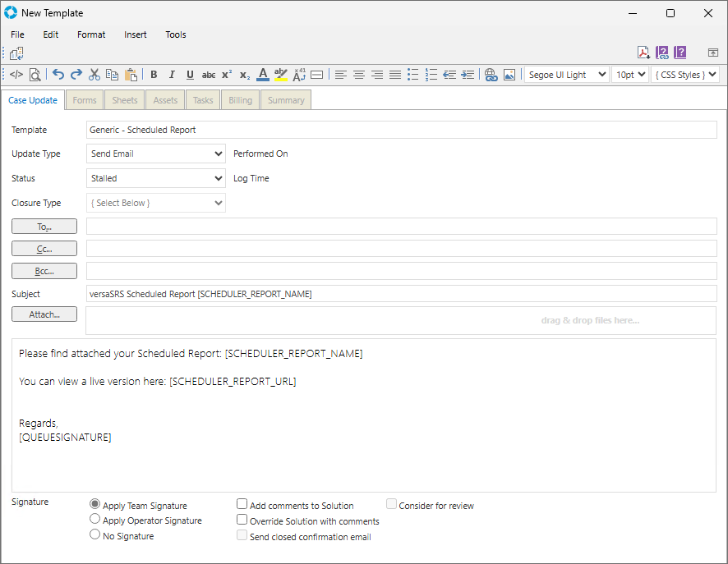Pick a text highlight color
The image size is (728, 564).
coord(281,75)
